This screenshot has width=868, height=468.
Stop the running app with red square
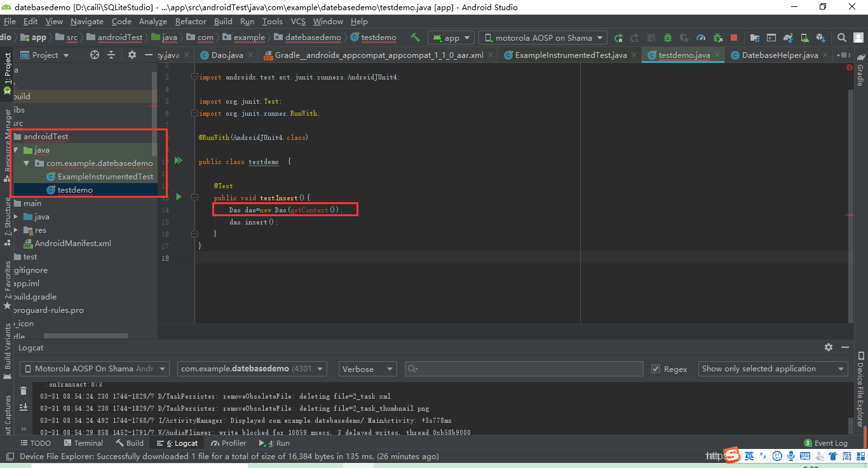734,38
